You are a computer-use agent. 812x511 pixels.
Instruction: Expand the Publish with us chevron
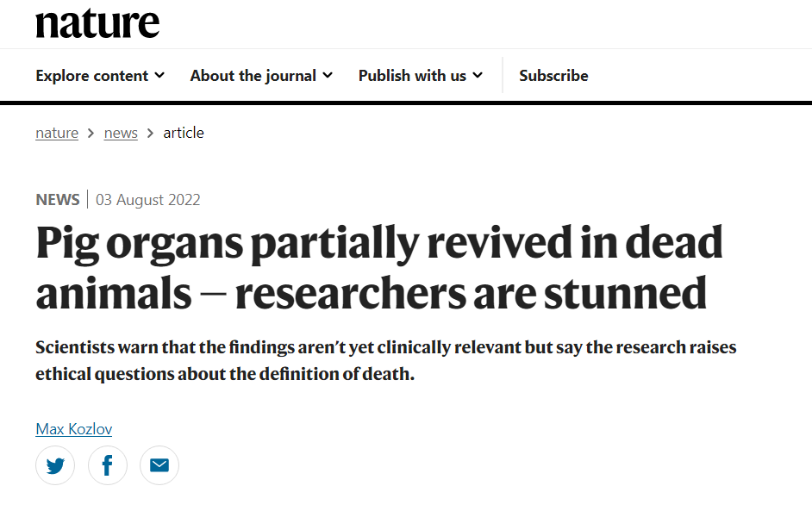tap(478, 76)
